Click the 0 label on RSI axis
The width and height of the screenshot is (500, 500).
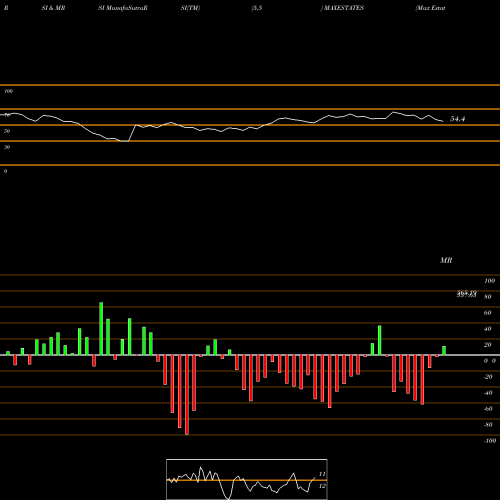(5, 171)
